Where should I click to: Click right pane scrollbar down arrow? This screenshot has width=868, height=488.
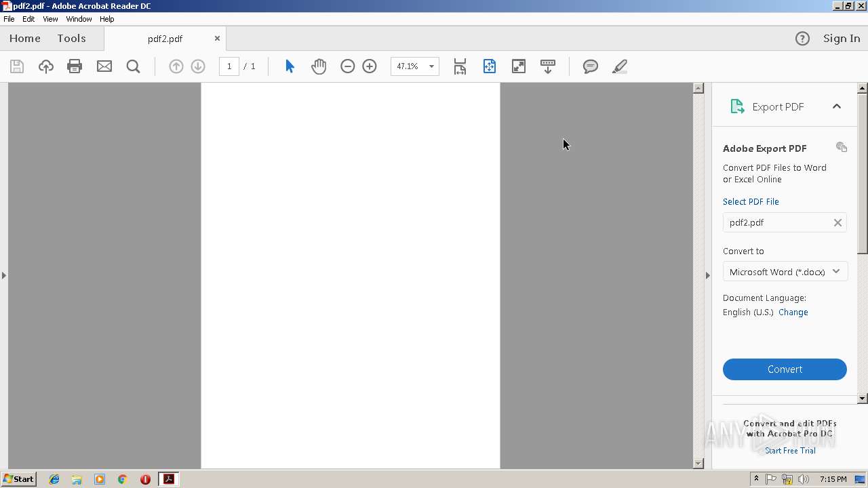point(863,399)
